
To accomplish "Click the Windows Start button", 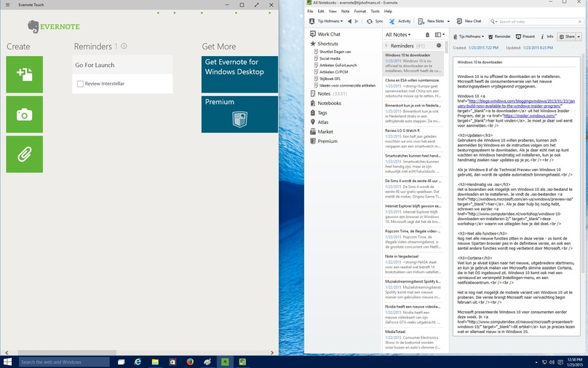I will point(7,362).
